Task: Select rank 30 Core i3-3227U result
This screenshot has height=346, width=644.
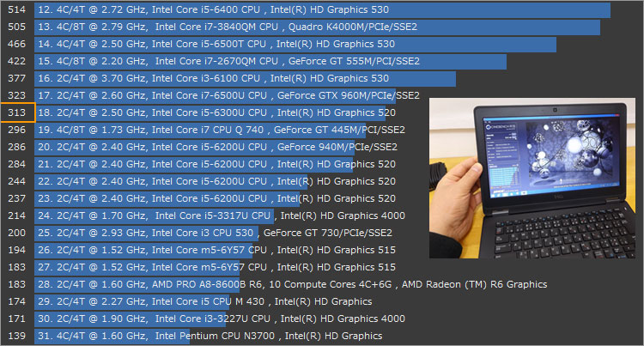Action: point(220,319)
